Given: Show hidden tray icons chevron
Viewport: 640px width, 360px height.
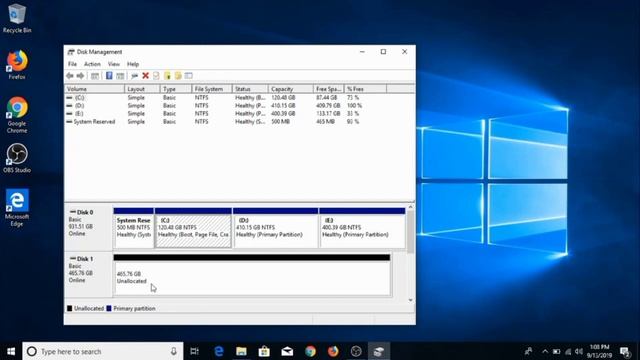Looking at the screenshot, I should (x=545, y=351).
